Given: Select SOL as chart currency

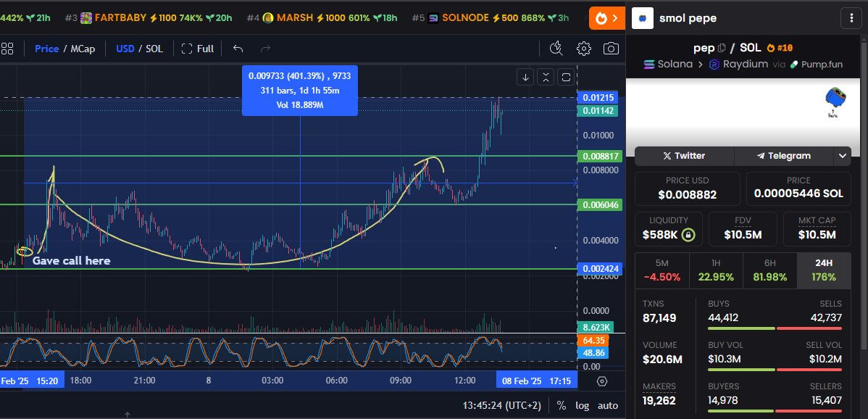Looking at the screenshot, I should click(154, 49).
